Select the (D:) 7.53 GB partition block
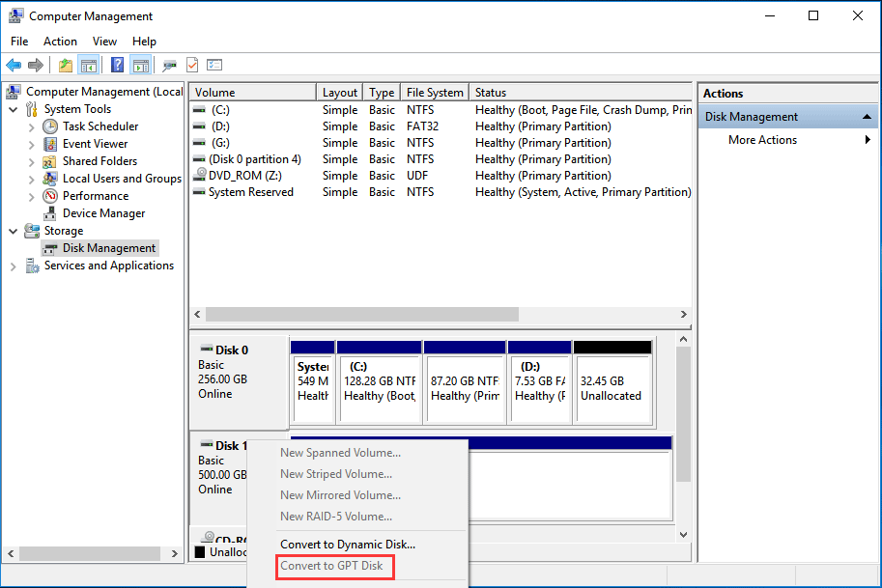 pos(539,381)
